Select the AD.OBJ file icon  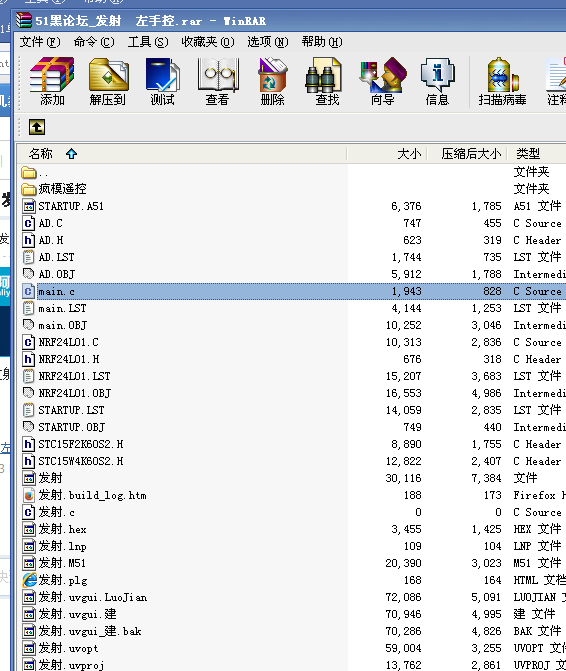(x=29, y=274)
